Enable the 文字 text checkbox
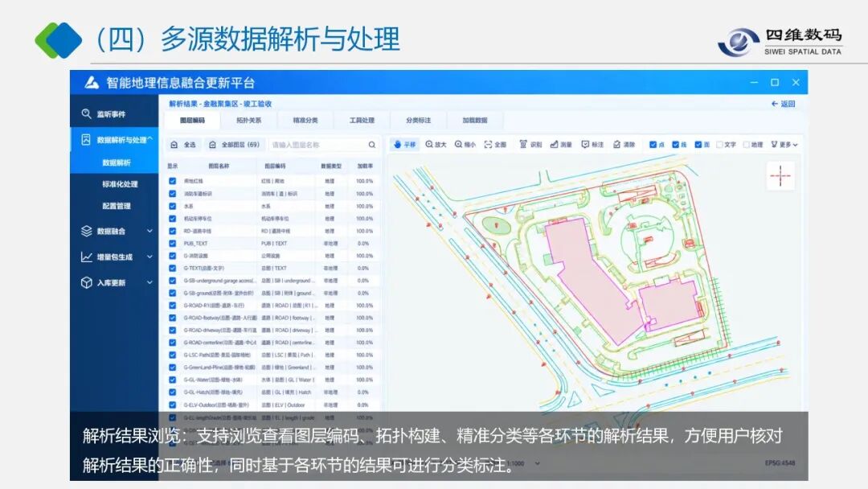 click(719, 145)
